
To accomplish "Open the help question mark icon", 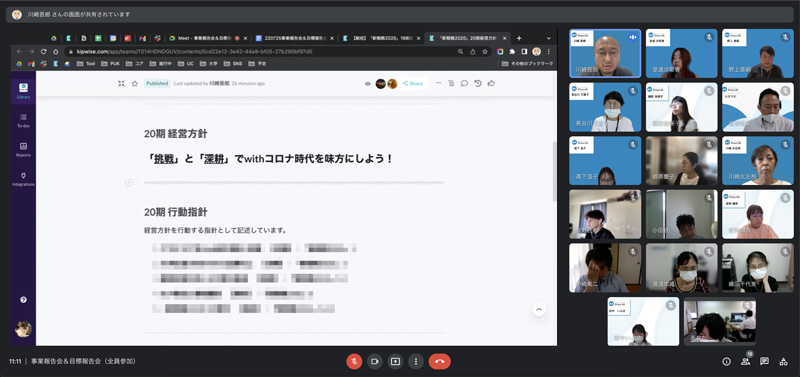I will click(23, 300).
